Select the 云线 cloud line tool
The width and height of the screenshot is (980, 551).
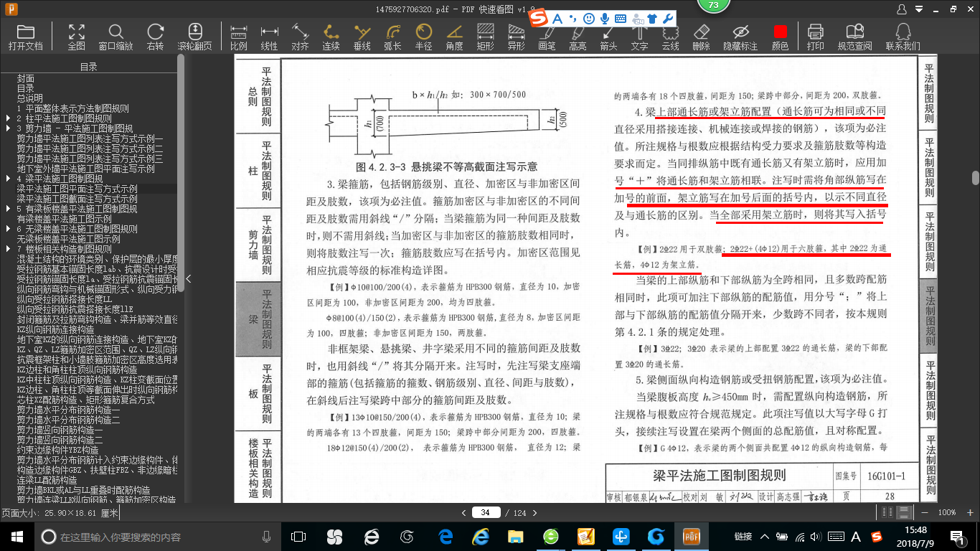(670, 37)
